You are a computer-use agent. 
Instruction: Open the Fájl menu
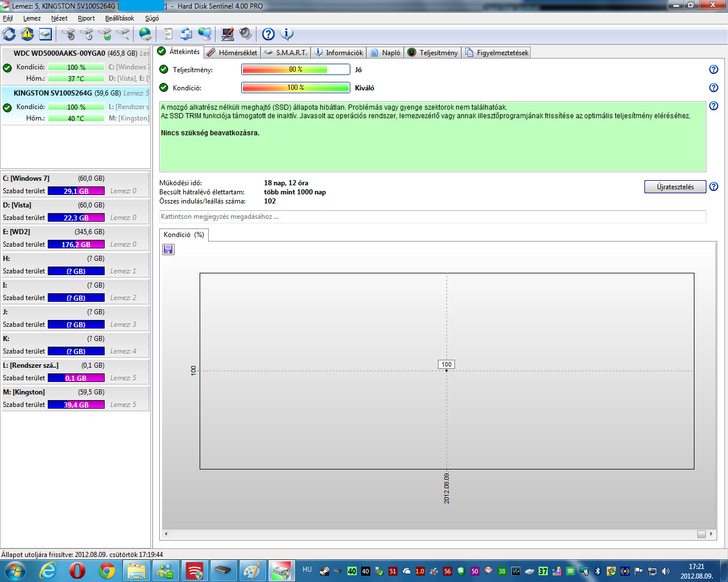coord(8,18)
